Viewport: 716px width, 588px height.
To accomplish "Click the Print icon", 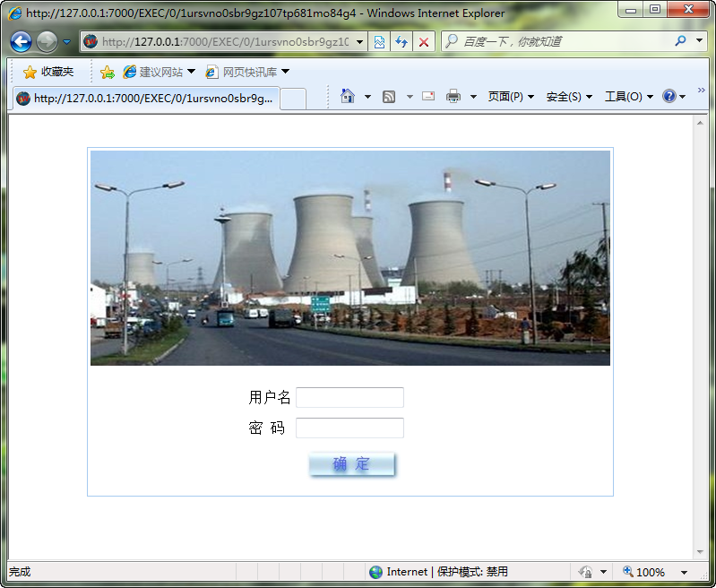I will [x=453, y=96].
